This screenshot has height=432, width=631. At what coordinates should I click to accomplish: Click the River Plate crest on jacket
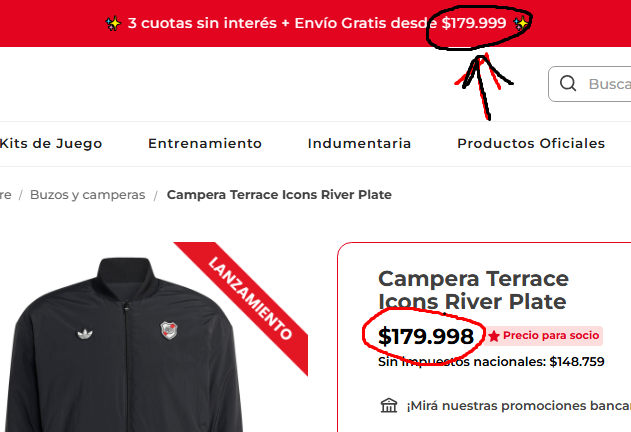(169, 330)
